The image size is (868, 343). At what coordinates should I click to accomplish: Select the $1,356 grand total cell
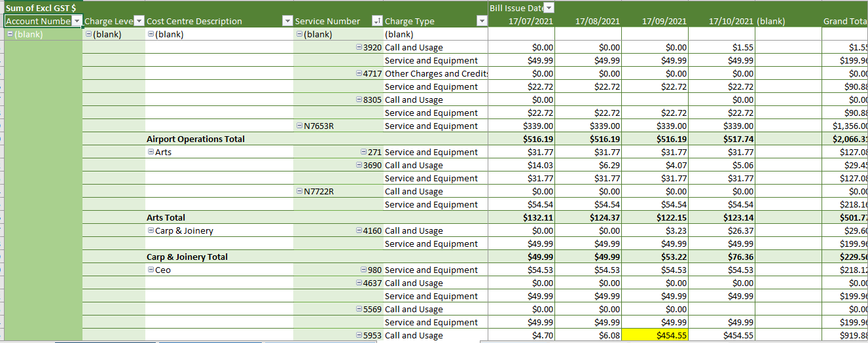pyautogui.click(x=845, y=126)
